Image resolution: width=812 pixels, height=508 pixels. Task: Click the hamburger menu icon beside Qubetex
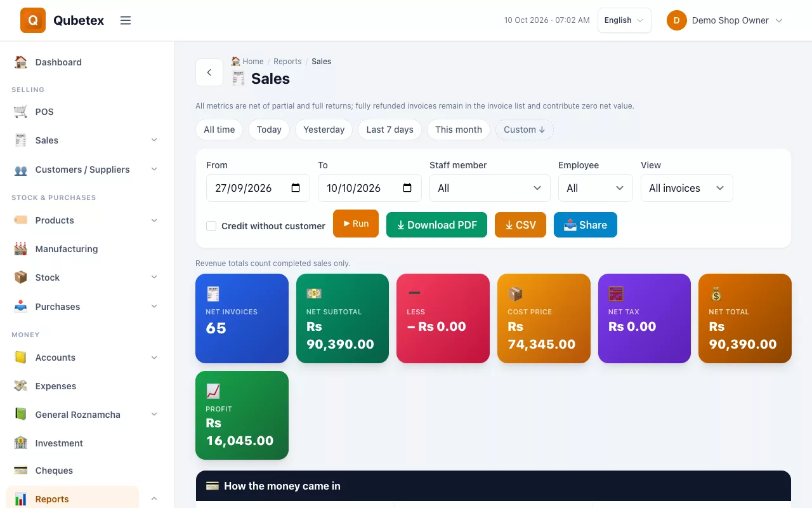pos(126,20)
